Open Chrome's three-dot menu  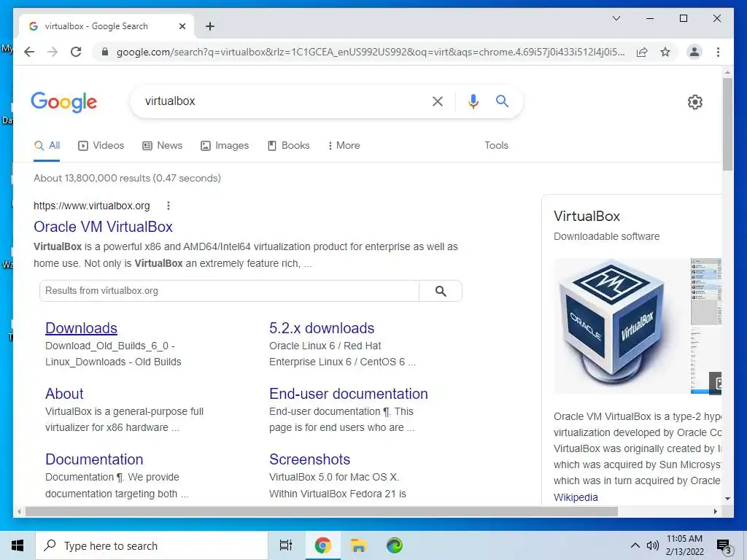pos(718,52)
